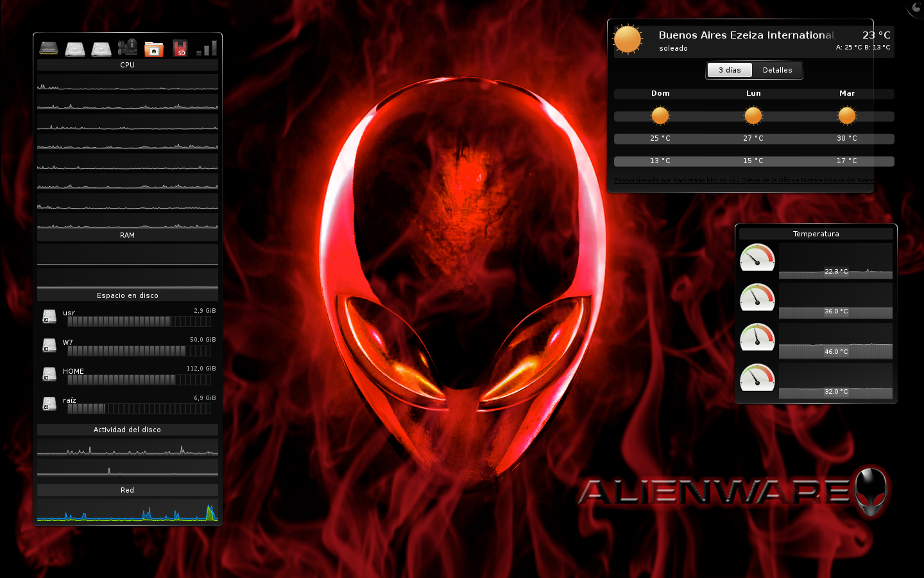
Task: Click the Mar day label
Action: coord(847,93)
